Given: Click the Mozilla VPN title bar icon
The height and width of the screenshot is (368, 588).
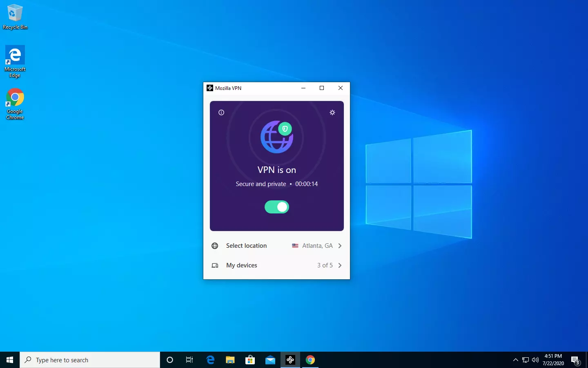Looking at the screenshot, I should click(210, 88).
